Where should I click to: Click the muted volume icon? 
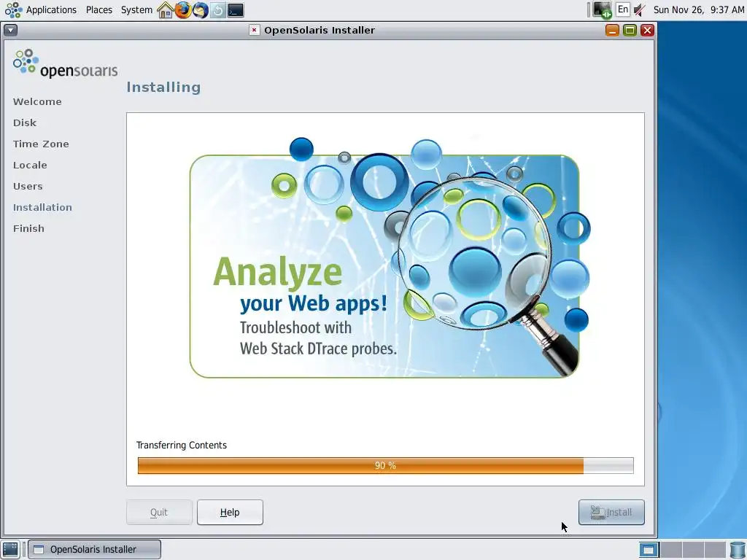click(639, 10)
